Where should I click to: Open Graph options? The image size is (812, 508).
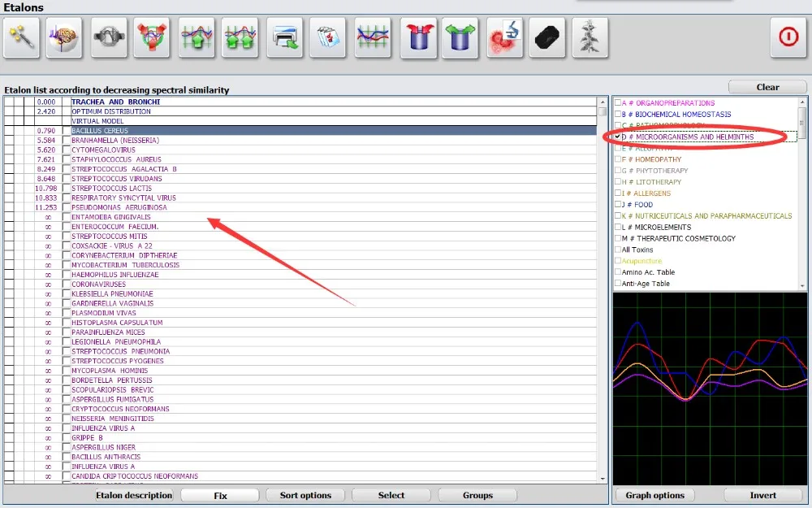click(x=654, y=495)
